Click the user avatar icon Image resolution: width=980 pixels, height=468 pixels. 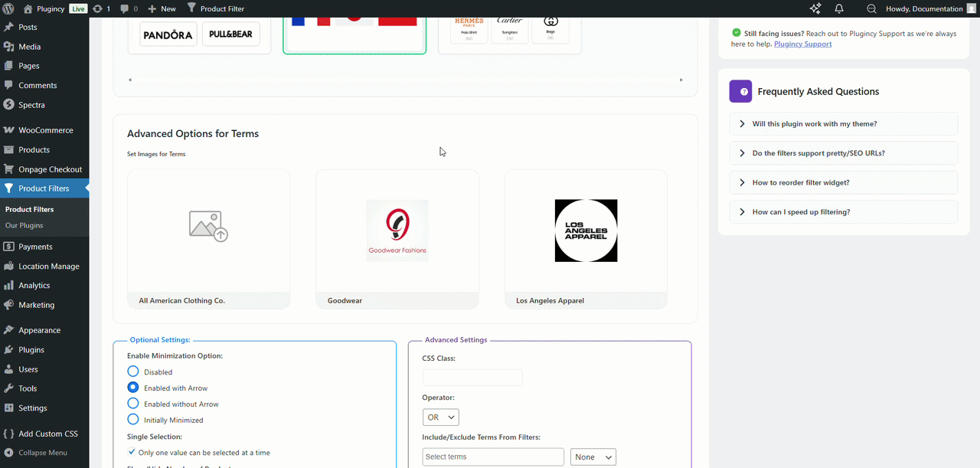click(971, 8)
